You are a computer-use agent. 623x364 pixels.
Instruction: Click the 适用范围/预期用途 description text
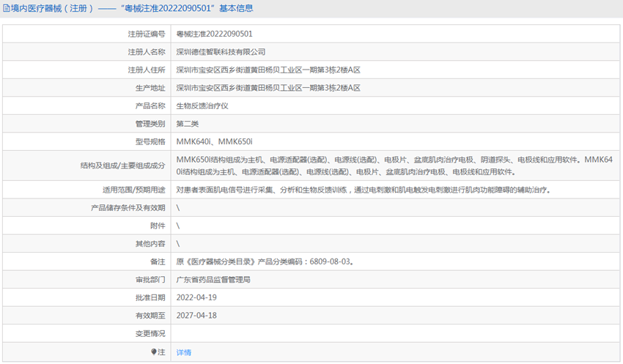(x=363, y=190)
